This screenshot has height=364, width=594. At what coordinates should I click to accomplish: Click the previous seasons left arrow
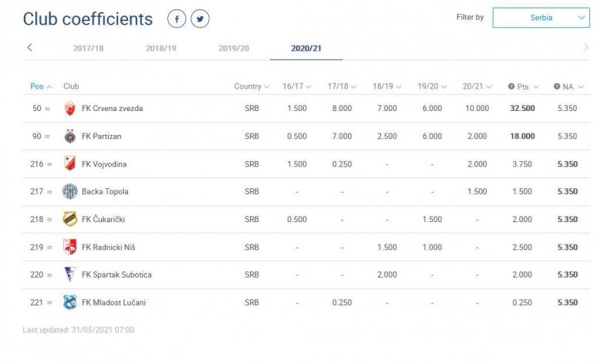tap(30, 48)
